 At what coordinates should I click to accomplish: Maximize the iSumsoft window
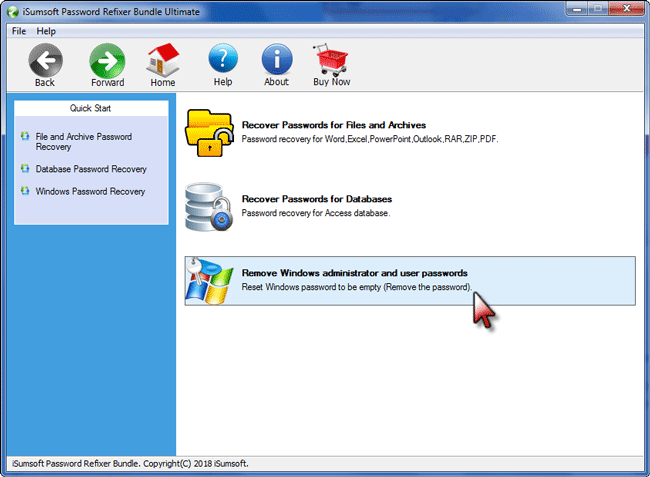[598, 9]
